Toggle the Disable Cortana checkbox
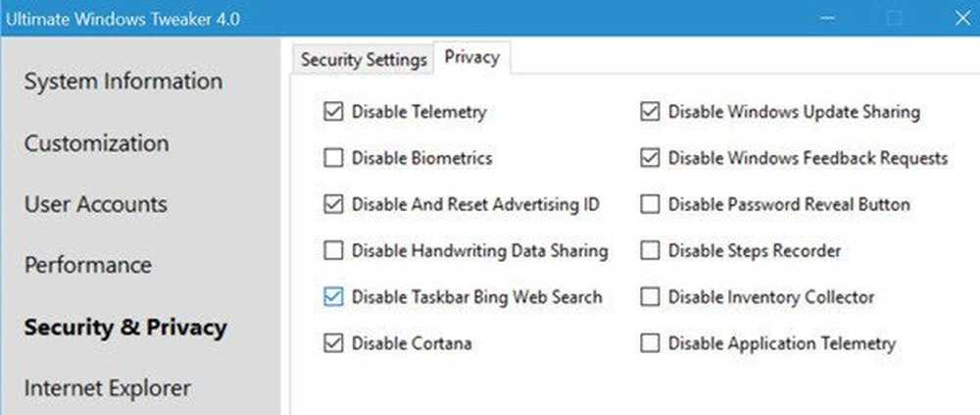 click(x=333, y=343)
